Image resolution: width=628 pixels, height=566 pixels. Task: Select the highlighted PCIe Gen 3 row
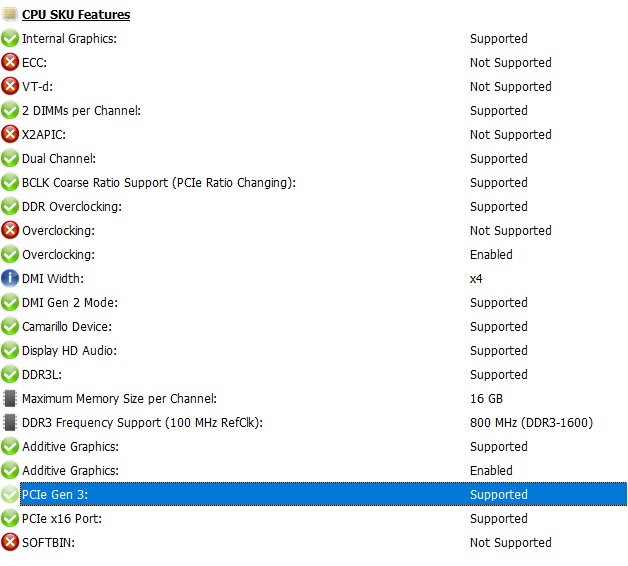click(x=324, y=494)
